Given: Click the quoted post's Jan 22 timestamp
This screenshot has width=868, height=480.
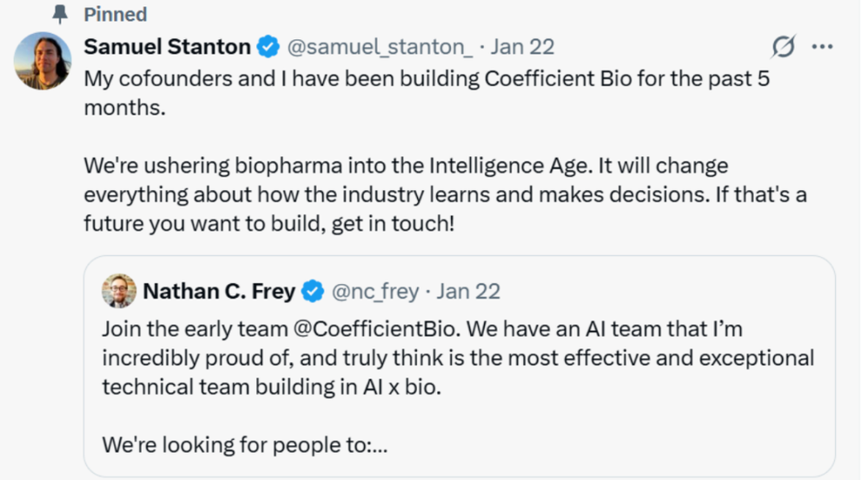Looking at the screenshot, I should tap(468, 292).
